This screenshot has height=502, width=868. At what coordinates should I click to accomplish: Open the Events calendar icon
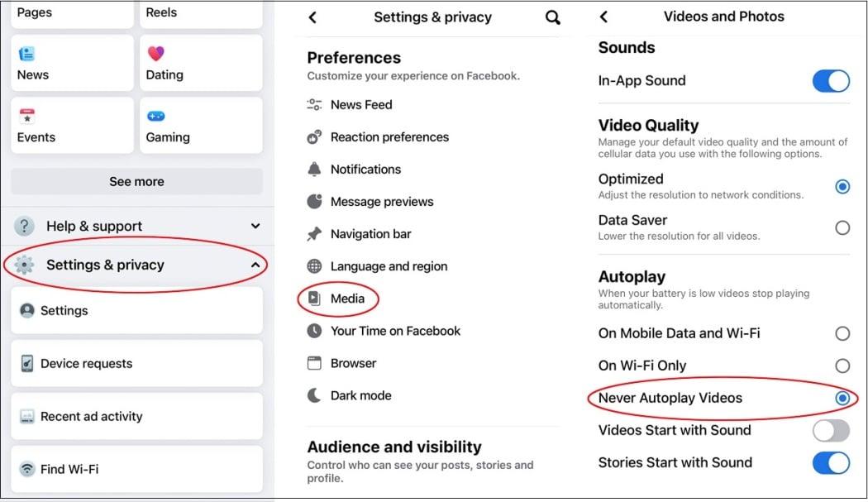pyautogui.click(x=26, y=117)
